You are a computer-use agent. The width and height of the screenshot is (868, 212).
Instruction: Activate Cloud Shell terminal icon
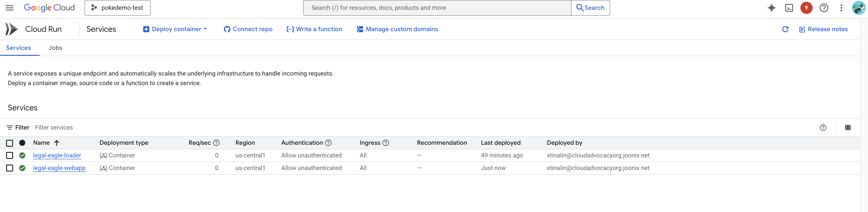coord(789,8)
